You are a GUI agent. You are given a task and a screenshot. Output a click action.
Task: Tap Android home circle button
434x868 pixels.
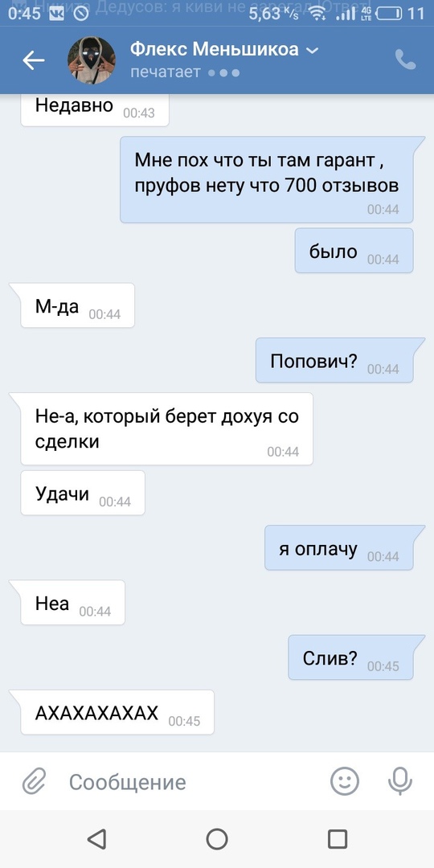point(217,838)
